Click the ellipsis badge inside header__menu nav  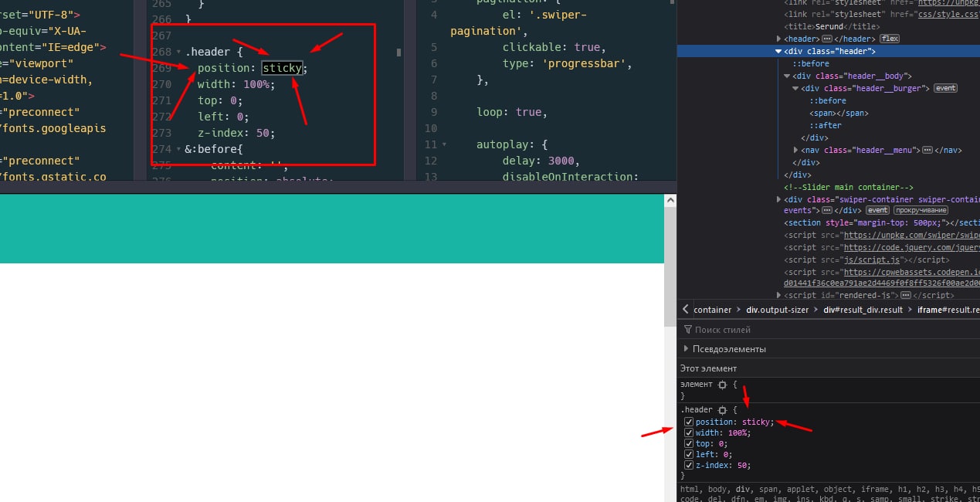tap(927, 150)
